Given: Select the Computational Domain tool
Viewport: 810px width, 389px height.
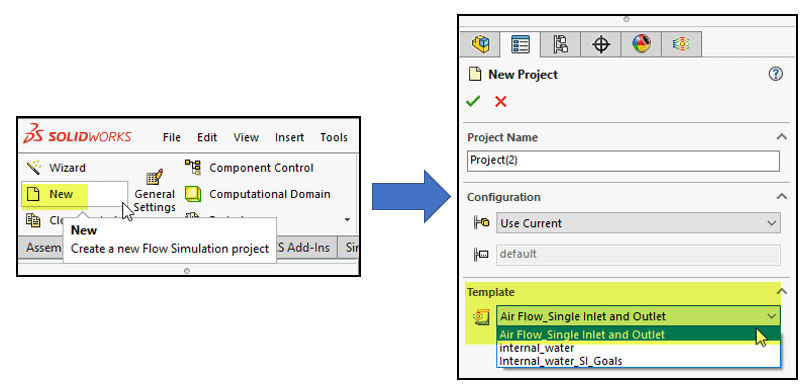Looking at the screenshot, I should [257, 194].
